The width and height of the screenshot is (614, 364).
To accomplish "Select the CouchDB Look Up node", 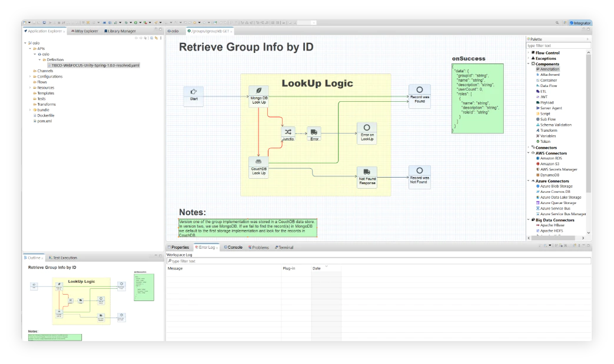I will click(258, 168).
